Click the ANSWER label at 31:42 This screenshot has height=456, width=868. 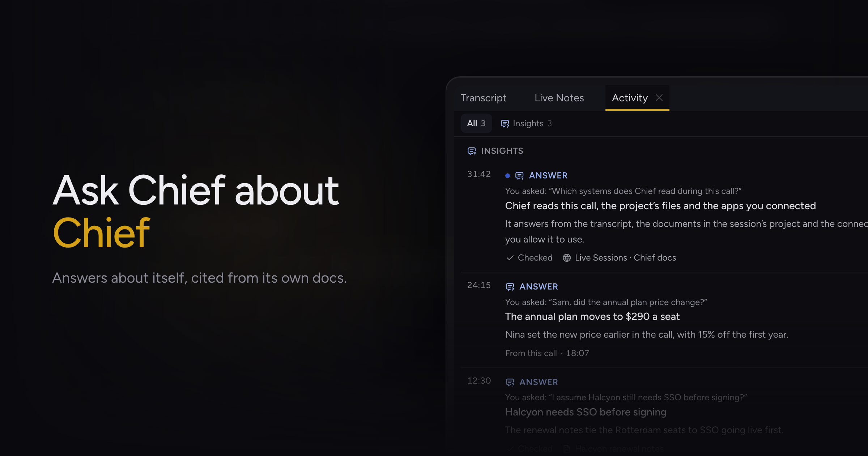coord(548,176)
